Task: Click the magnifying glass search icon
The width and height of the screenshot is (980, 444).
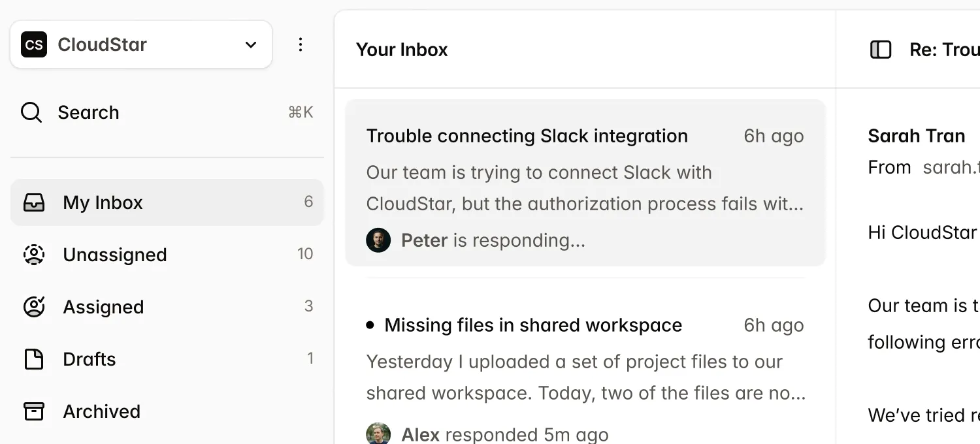Action: click(31, 112)
